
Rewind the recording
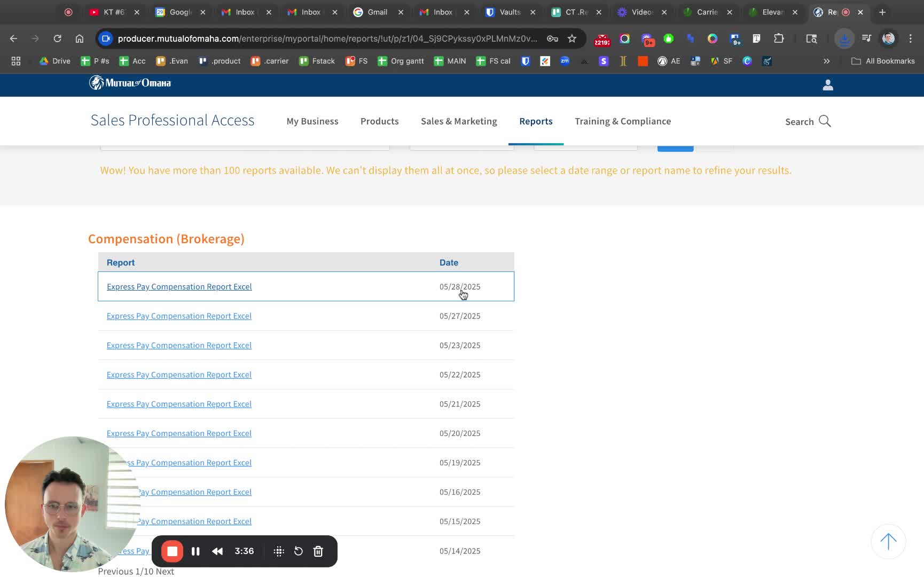(217, 551)
